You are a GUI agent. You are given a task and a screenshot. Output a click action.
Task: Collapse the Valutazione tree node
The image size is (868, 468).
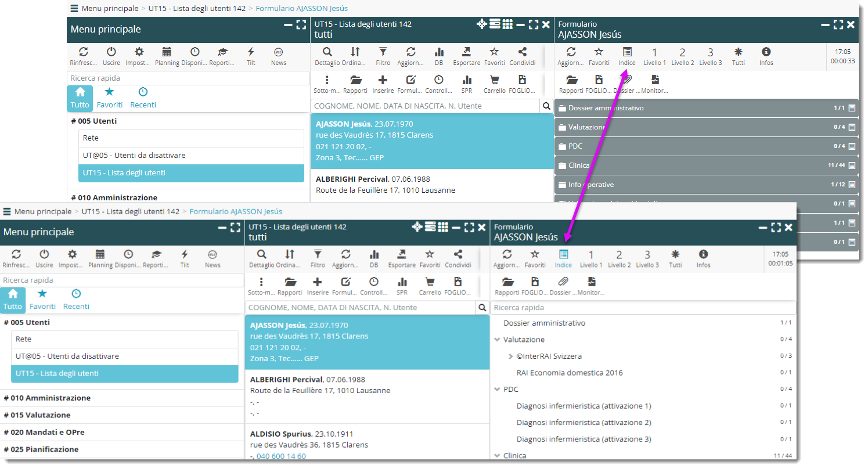497,340
